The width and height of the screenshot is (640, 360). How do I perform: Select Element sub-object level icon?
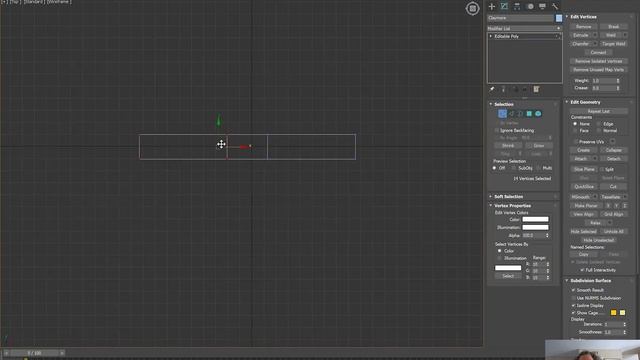pyautogui.click(x=538, y=114)
